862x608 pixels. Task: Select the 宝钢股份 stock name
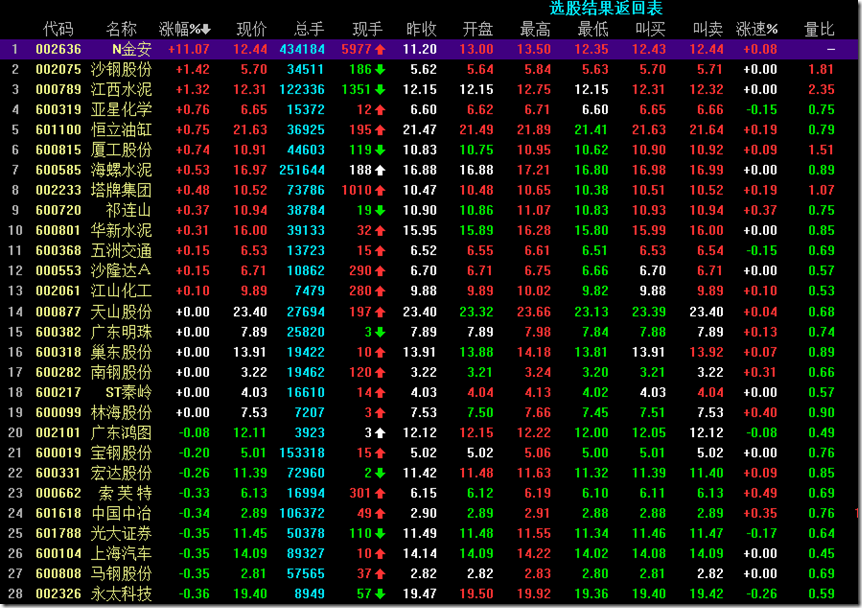[121, 453]
